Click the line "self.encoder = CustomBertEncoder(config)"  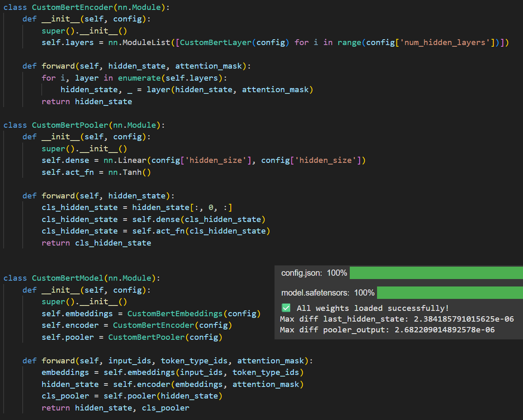137,325
